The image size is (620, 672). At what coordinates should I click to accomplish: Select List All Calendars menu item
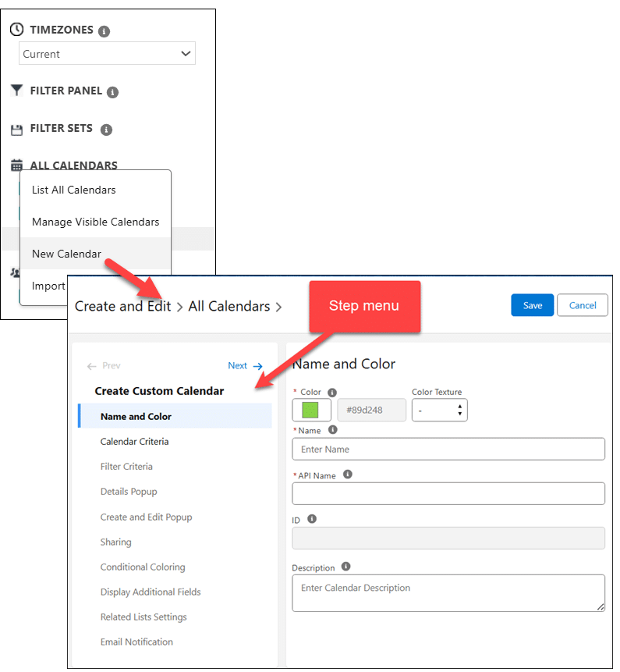click(73, 190)
